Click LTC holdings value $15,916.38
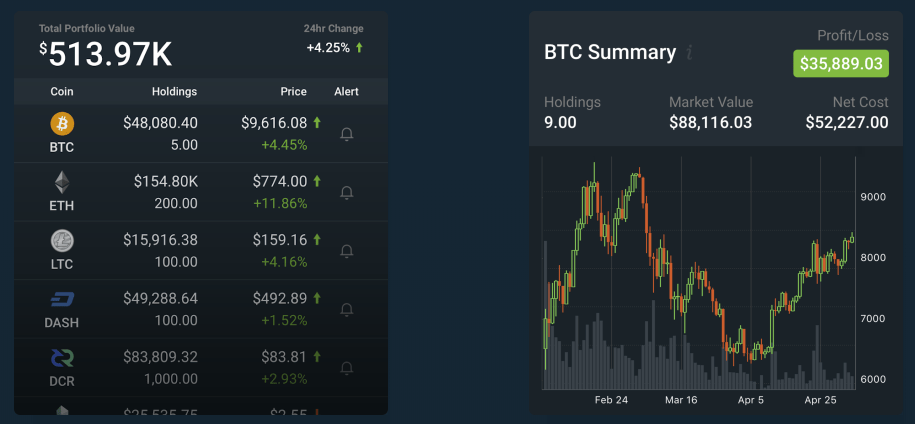The width and height of the screenshot is (915, 424). pos(160,240)
